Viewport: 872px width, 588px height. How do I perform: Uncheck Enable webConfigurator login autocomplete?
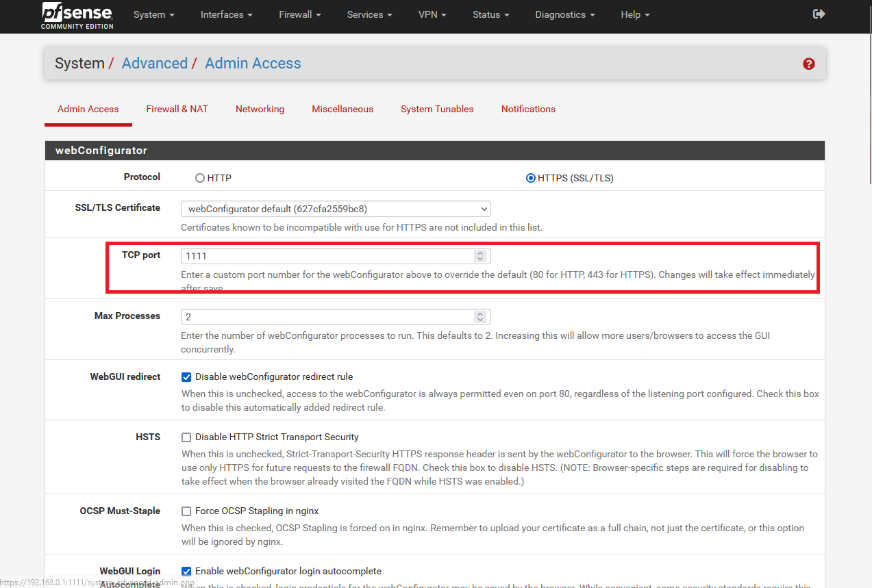click(x=186, y=571)
